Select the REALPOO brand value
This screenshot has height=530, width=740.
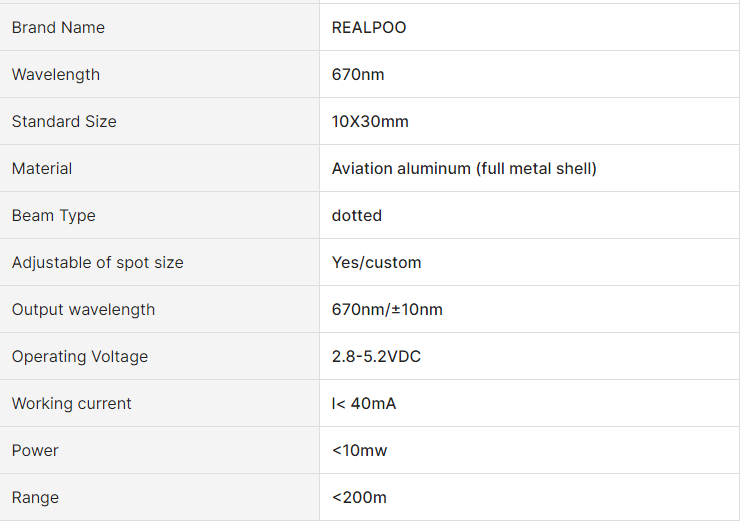(x=369, y=28)
